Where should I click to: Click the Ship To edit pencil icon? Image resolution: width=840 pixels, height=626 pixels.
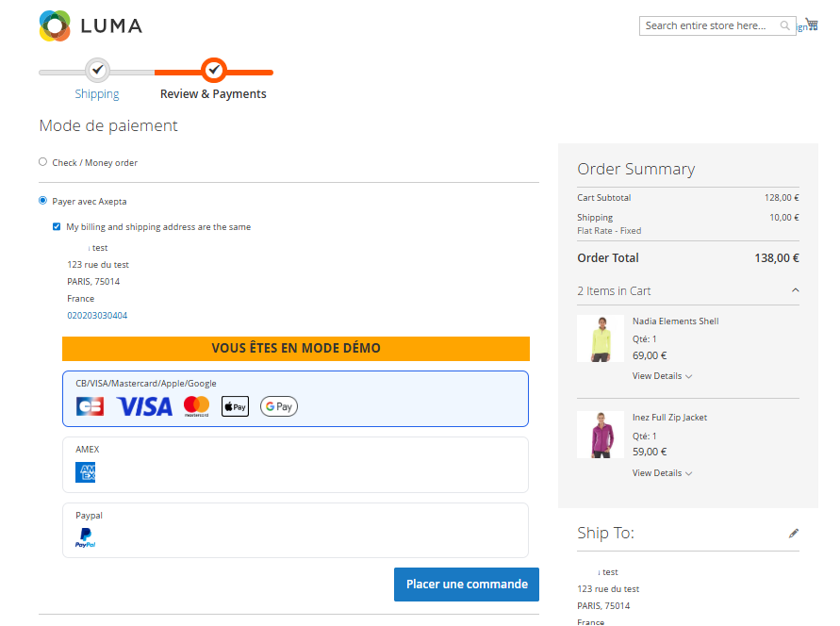(x=793, y=534)
